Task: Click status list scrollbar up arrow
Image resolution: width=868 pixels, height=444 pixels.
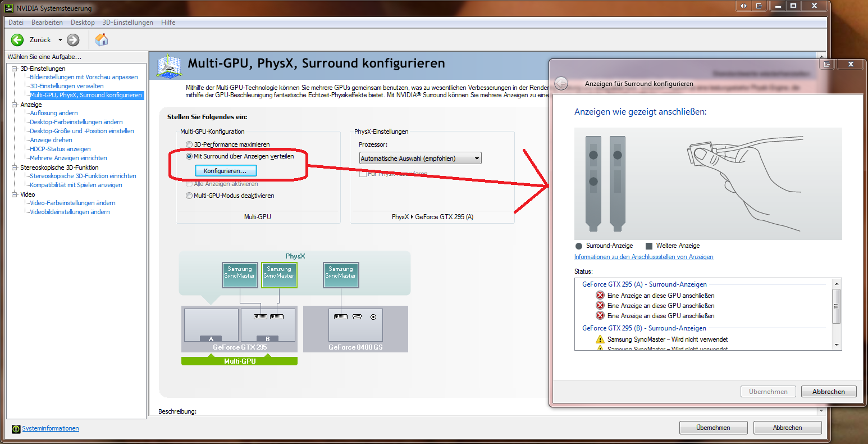Action: (x=837, y=284)
